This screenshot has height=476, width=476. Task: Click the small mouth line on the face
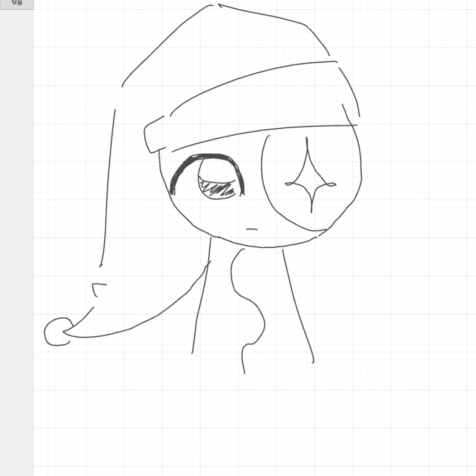pos(252,229)
